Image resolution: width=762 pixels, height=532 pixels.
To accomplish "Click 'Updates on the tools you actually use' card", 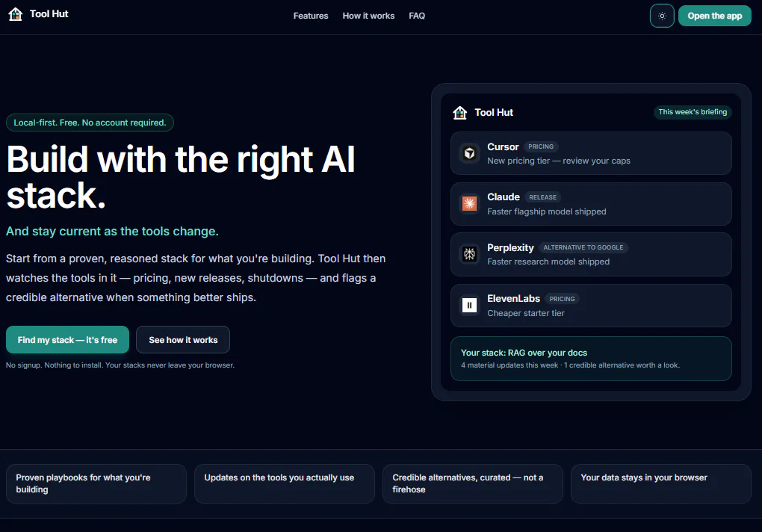I will [285, 483].
